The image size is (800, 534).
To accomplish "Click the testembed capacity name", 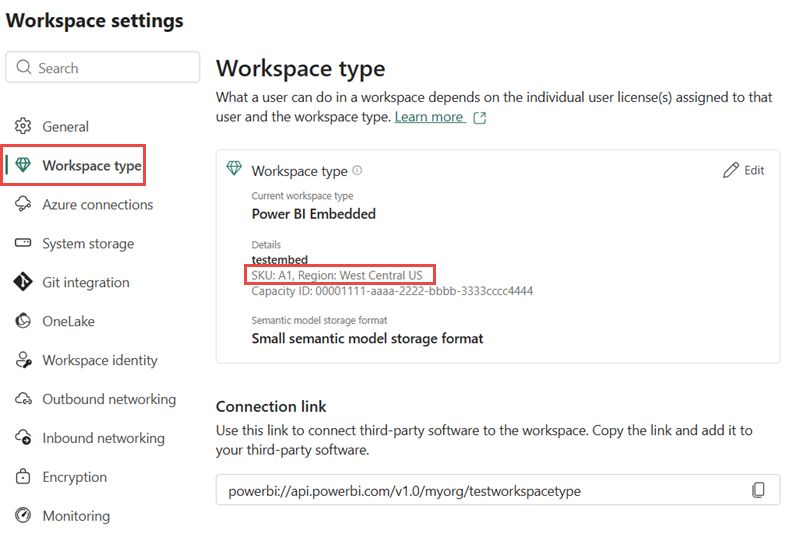I will point(280,259).
